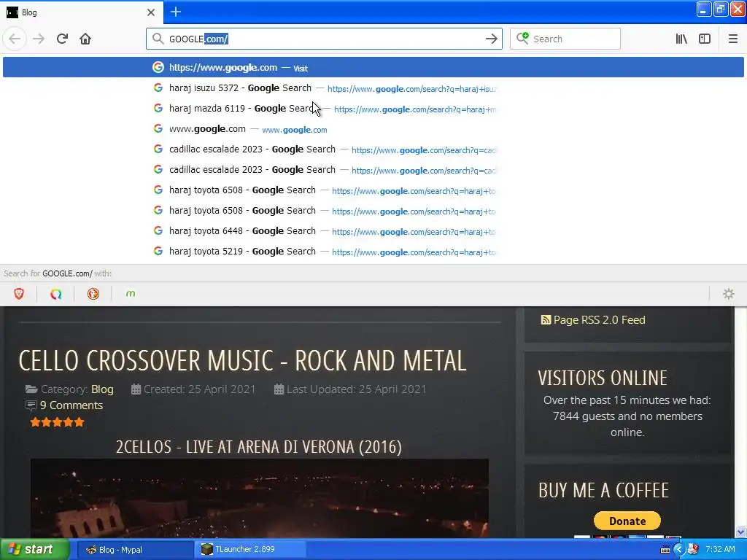
Task: Visit https://www.google.com suggestion
Action: (373, 68)
